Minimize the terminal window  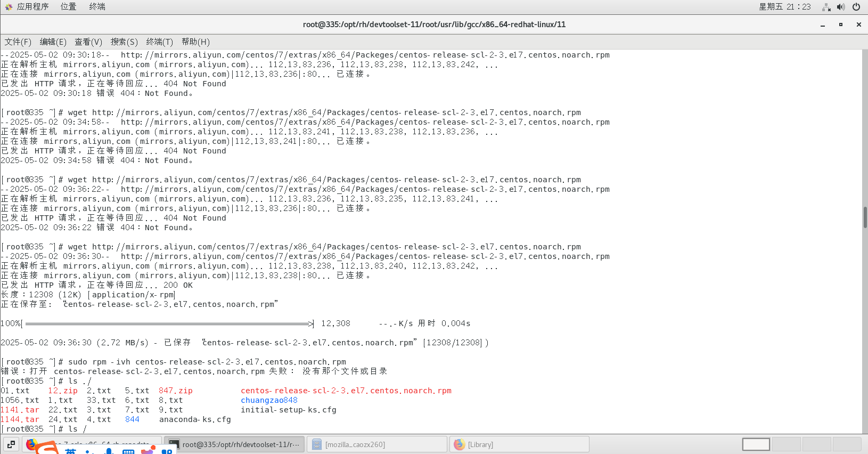[823, 25]
